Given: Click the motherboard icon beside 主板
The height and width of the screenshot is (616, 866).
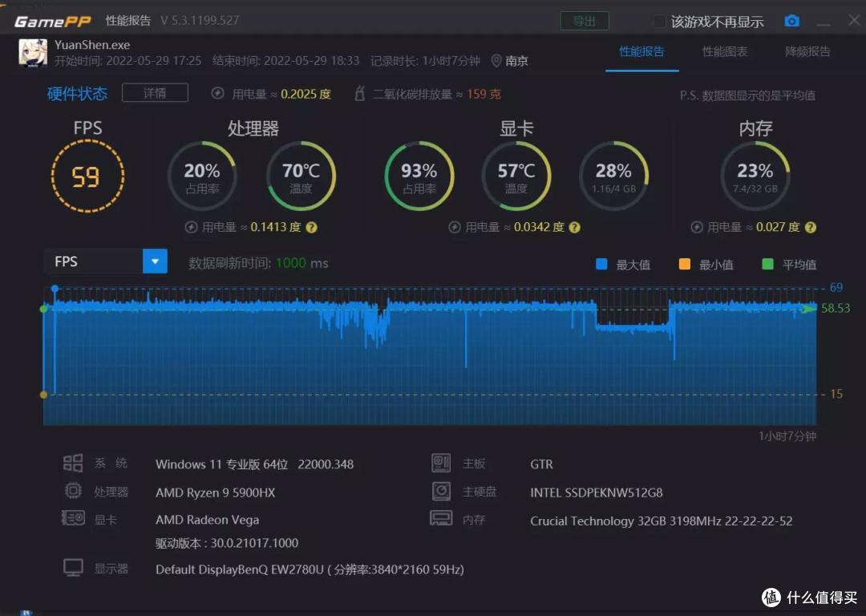Looking at the screenshot, I should pyautogui.click(x=441, y=463).
